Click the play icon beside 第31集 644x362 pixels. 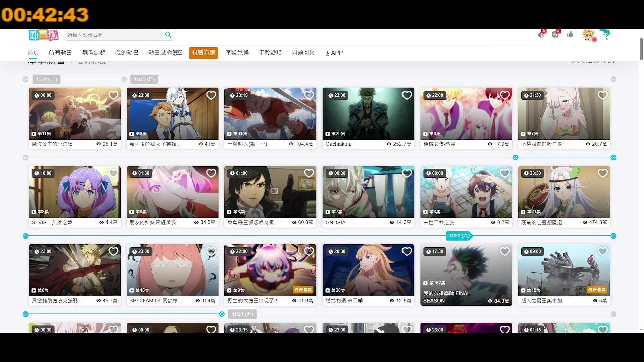(x=230, y=134)
